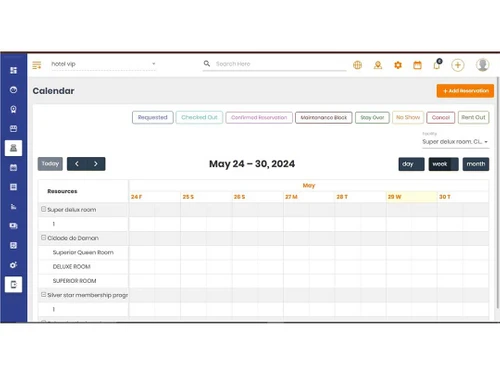Click the 24 F date header
This screenshot has height=375, width=500.
(x=155, y=197)
